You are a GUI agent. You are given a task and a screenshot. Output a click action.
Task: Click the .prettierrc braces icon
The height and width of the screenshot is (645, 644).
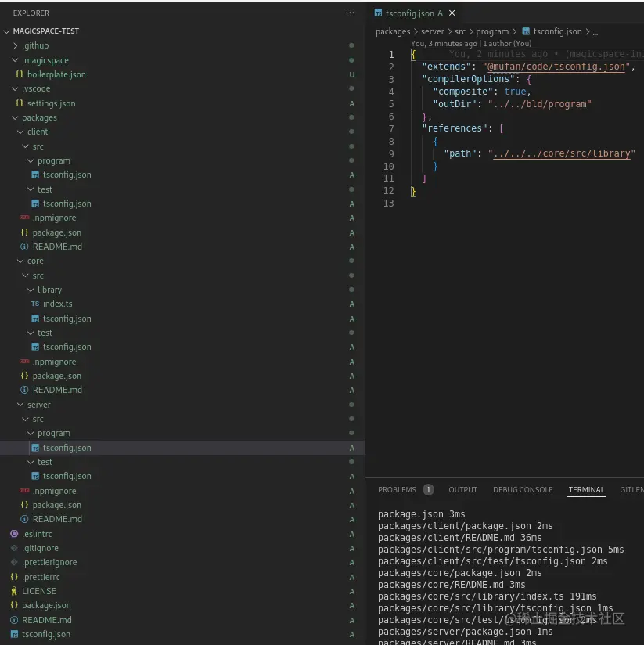[x=14, y=577]
